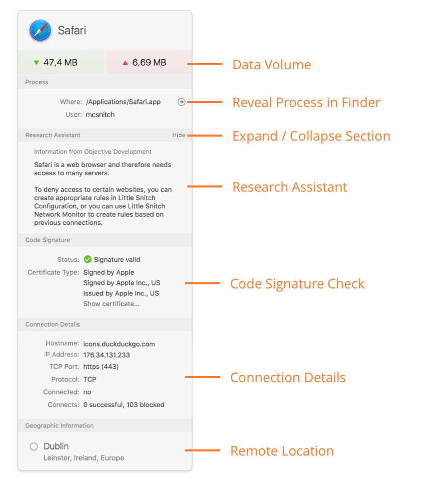This screenshot has height=481, width=448.
Task: Click the green signature valid checkmark icon
Action: point(88,259)
